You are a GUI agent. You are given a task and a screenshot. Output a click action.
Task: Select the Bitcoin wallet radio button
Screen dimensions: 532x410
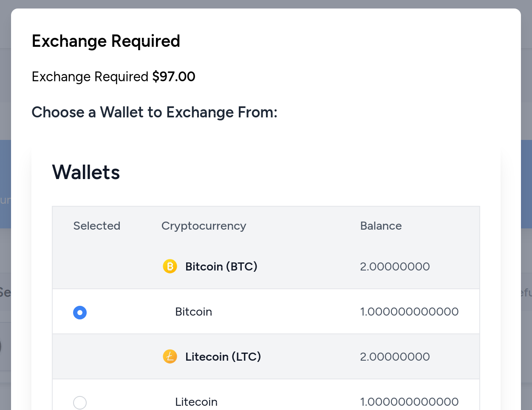click(x=80, y=313)
